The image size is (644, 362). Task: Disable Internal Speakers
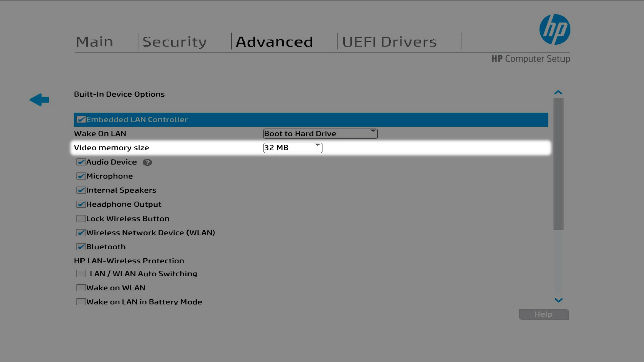coord(80,190)
